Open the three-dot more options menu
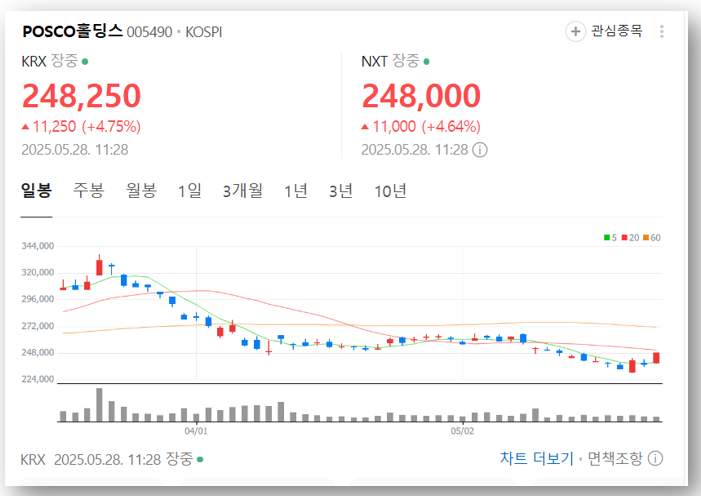Viewport: 701px width, 496px height. [662, 31]
